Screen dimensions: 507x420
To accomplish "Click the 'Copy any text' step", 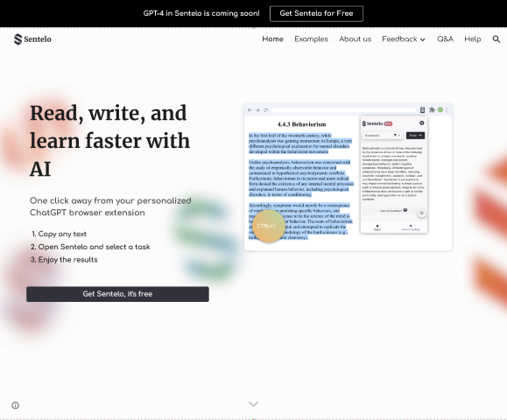I will 62,234.
